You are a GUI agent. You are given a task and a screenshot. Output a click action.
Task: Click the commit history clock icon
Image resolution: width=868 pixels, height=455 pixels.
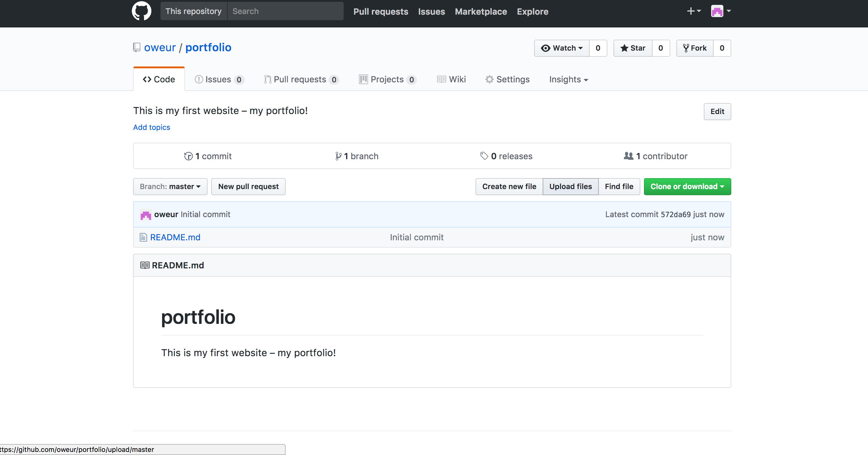(188, 156)
